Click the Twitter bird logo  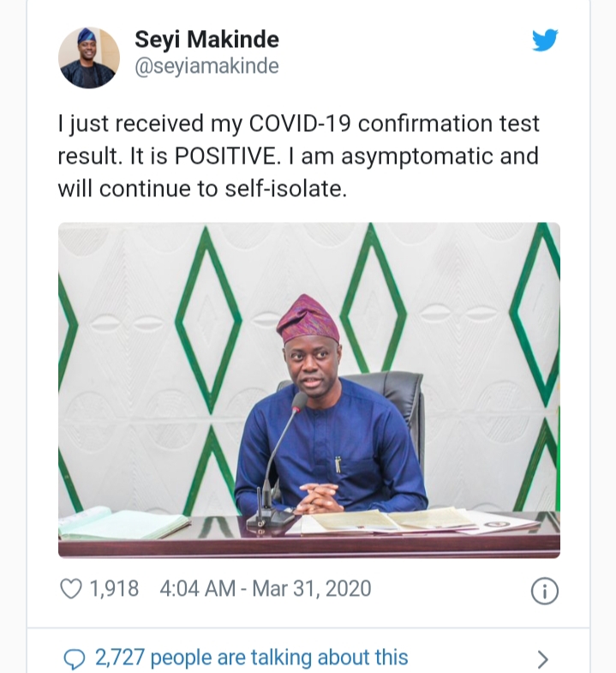(545, 40)
